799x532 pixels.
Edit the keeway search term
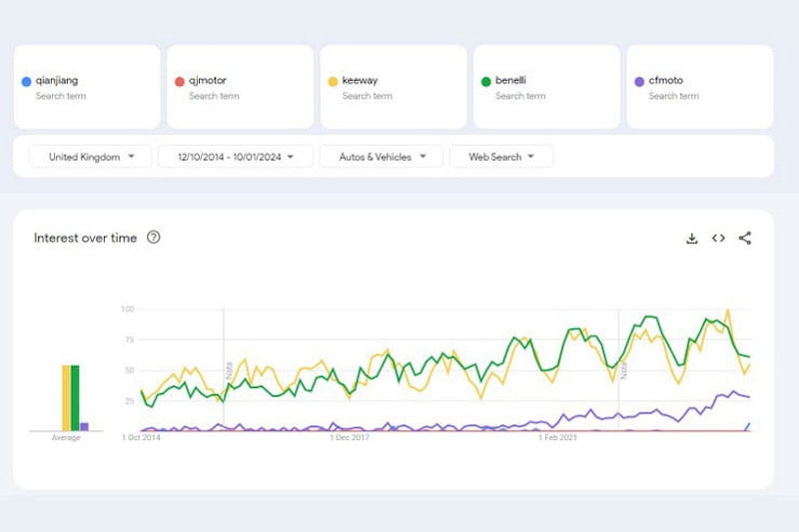click(394, 87)
